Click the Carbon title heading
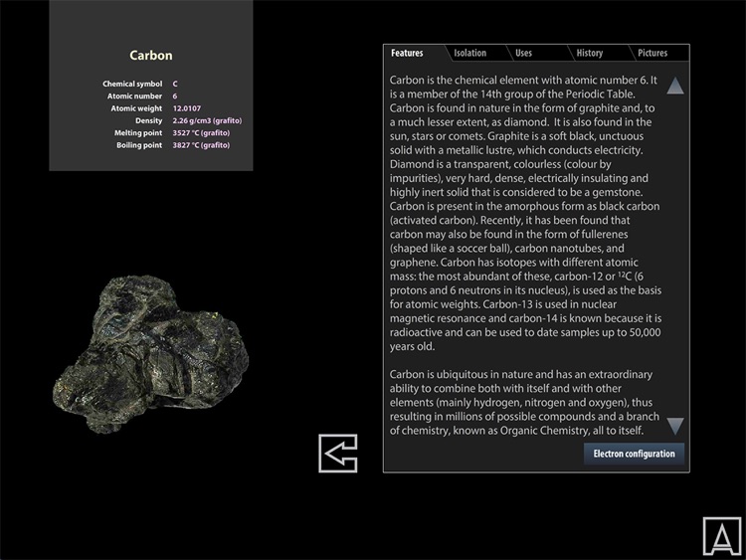 point(151,55)
